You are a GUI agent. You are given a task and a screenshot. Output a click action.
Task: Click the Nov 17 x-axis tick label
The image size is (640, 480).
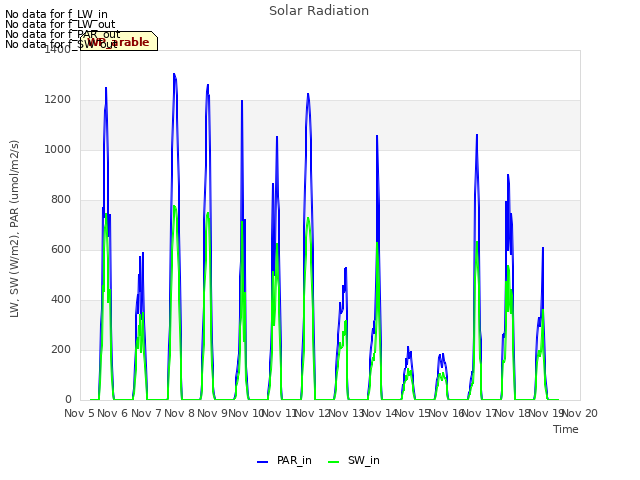[x=480, y=413]
